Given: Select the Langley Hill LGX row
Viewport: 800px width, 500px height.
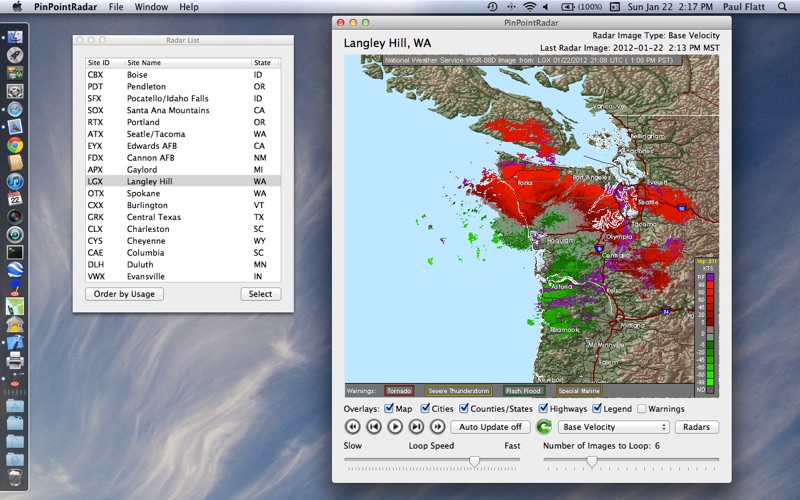Looking at the screenshot, I should tap(183, 181).
